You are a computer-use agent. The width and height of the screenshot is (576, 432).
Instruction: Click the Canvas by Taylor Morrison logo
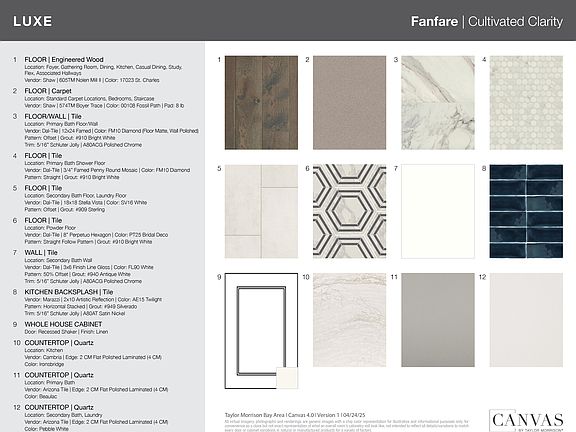click(528, 420)
